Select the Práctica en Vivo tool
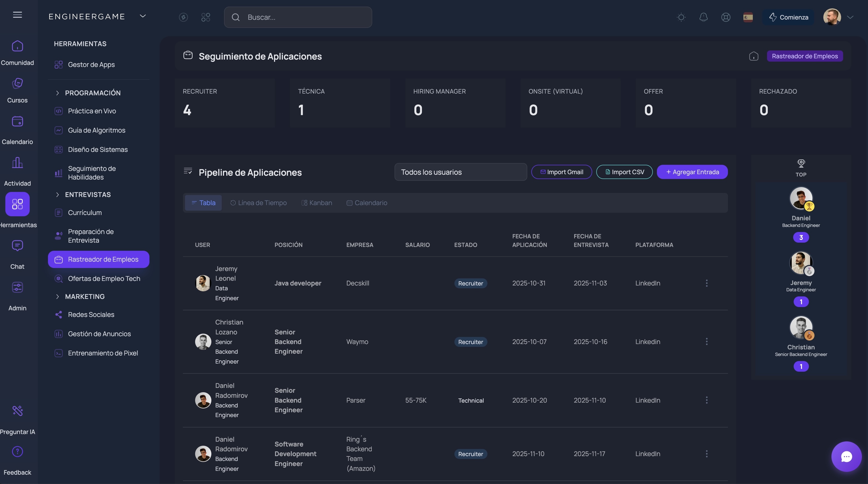 pos(92,111)
